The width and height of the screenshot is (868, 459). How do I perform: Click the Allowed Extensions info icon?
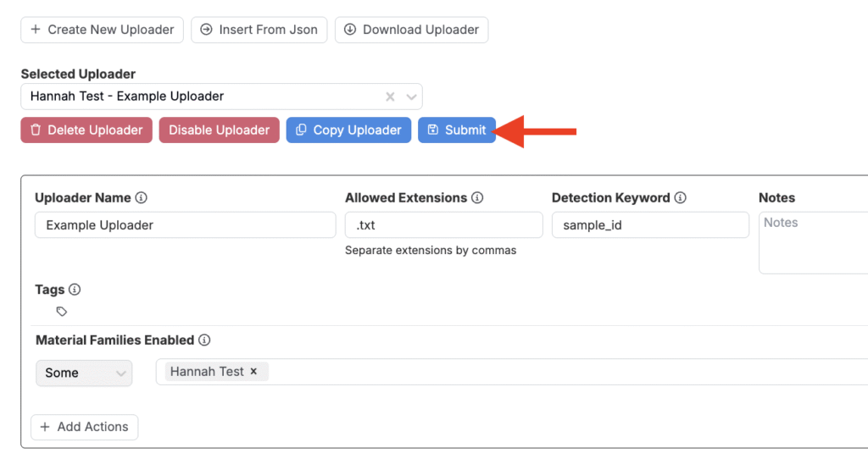(x=477, y=198)
